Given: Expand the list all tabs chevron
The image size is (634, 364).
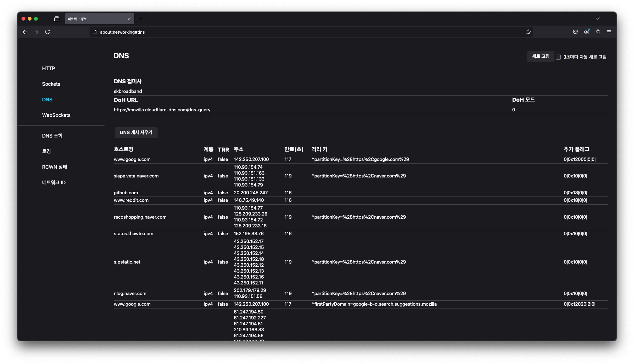Looking at the screenshot, I should click(x=597, y=19).
